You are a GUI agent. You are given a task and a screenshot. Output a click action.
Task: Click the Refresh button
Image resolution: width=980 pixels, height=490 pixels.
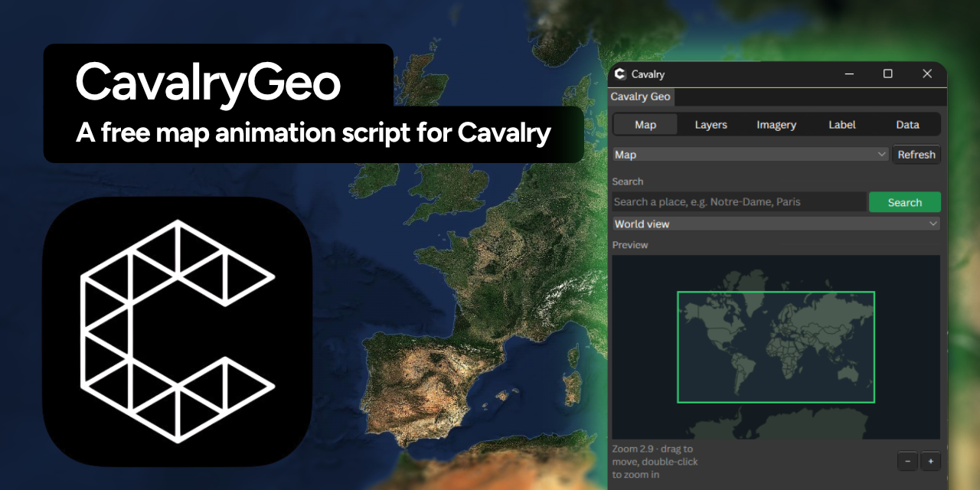(x=916, y=155)
